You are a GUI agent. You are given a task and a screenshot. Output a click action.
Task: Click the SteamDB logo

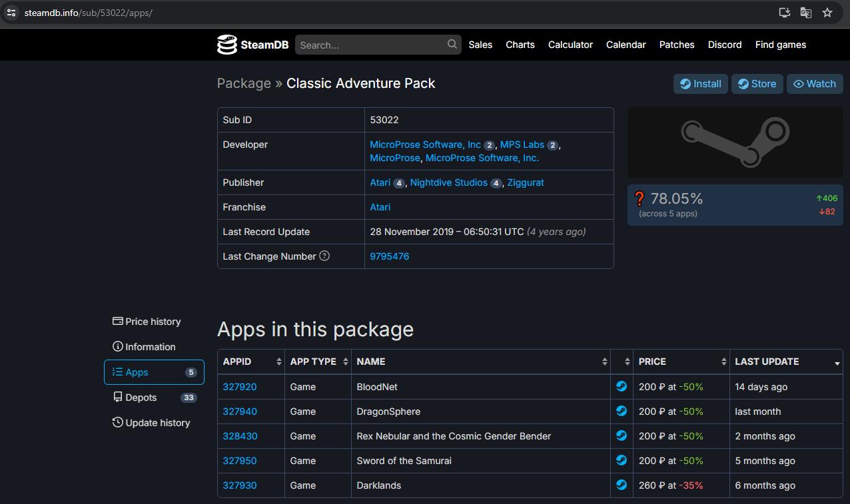tap(252, 45)
